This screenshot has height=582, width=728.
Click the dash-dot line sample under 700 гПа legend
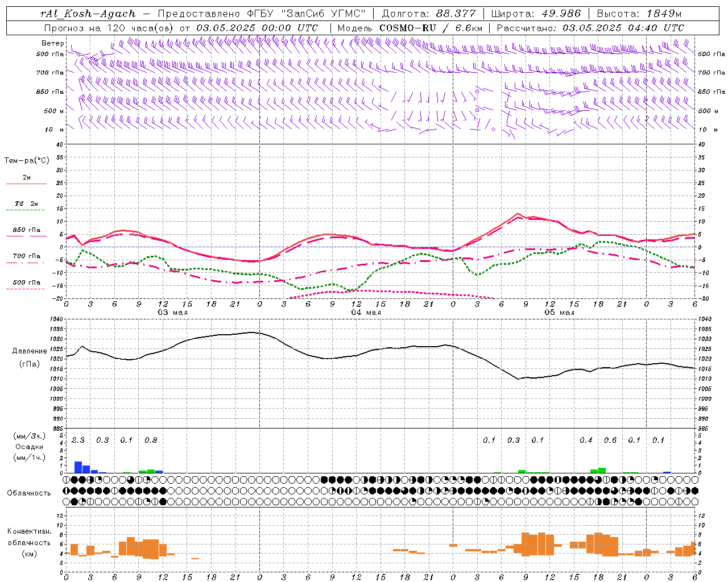point(26,263)
